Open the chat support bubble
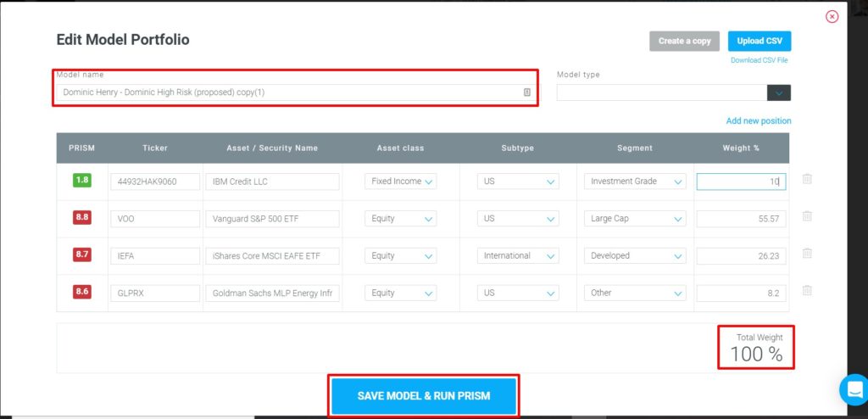 854,389
